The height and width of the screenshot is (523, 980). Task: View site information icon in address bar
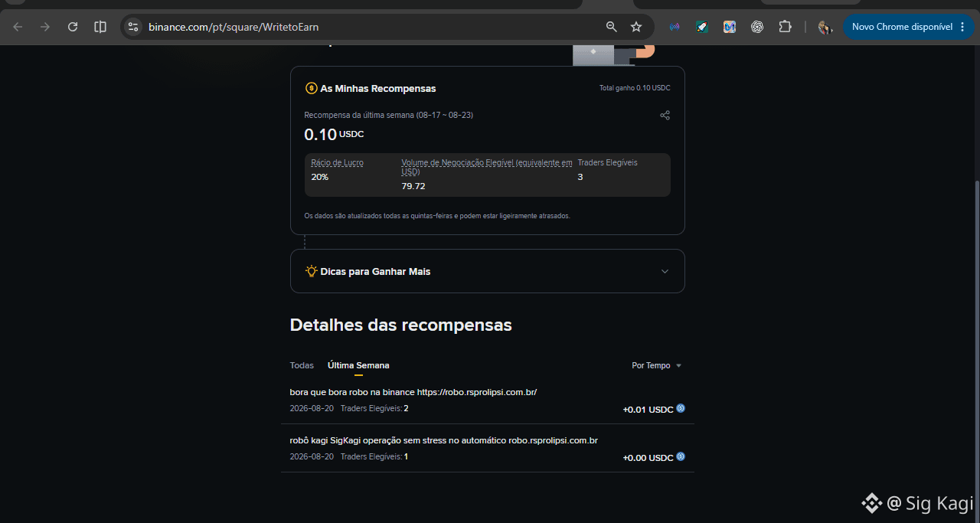tap(133, 27)
